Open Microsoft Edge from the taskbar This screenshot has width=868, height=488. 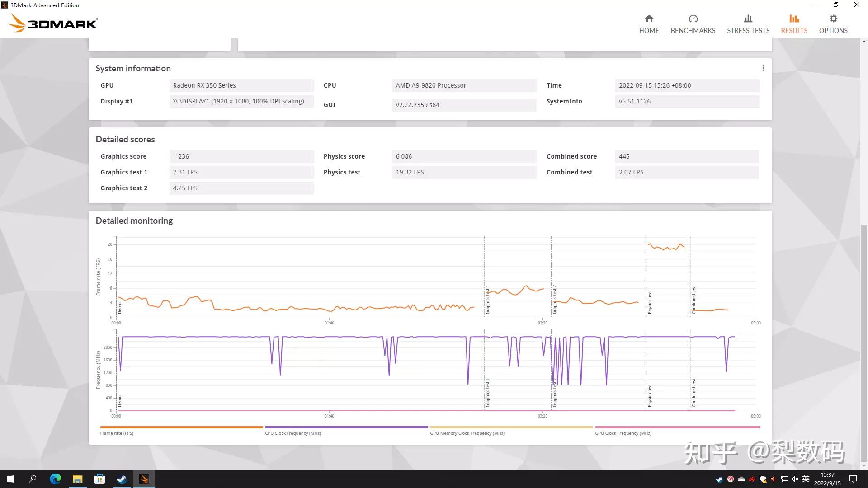click(56, 479)
